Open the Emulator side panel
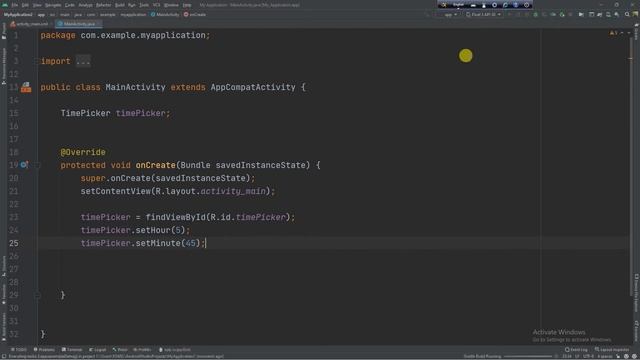 coord(636,331)
